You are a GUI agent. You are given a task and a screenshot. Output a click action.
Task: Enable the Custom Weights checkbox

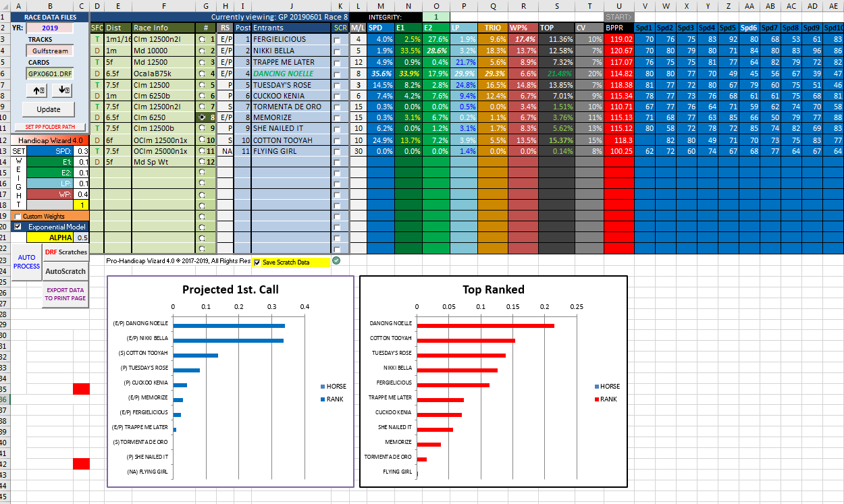tap(18, 217)
